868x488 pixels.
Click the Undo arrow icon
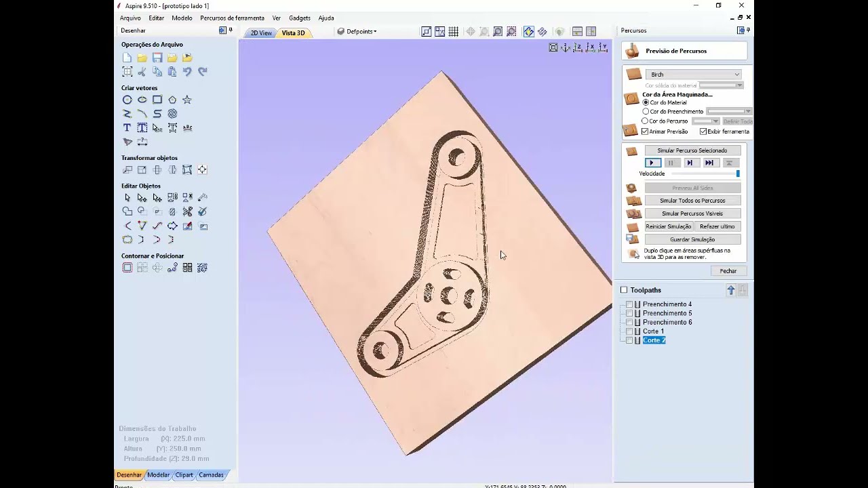click(187, 71)
